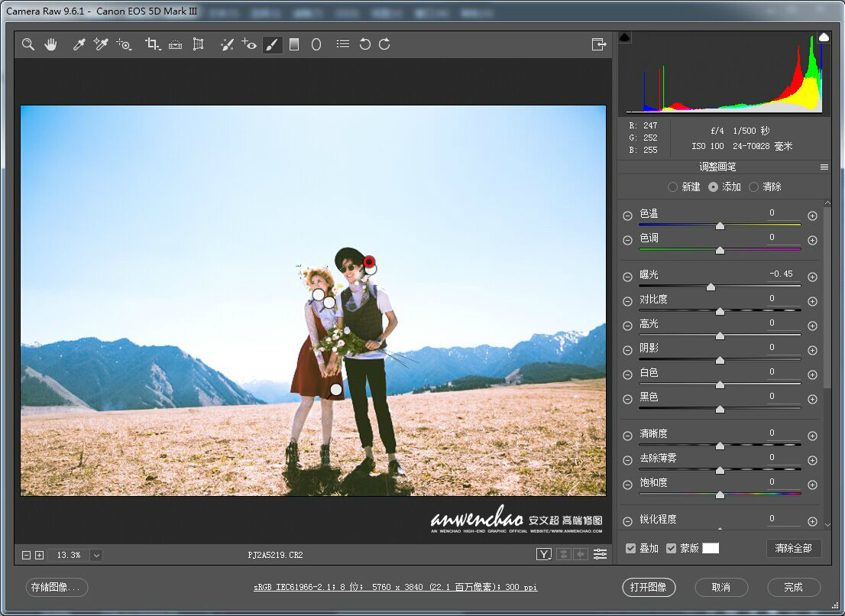Increase 白色 with plus icon
The width and height of the screenshot is (845, 616).
[813, 375]
